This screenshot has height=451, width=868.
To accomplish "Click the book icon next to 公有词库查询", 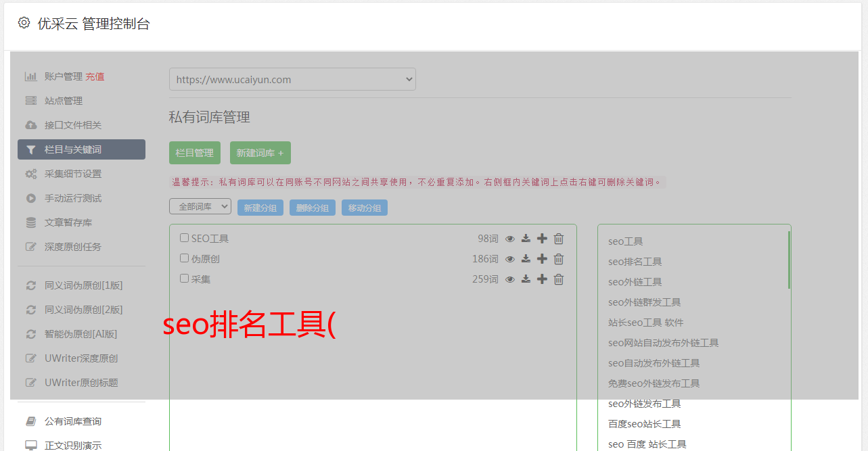I will (31, 421).
